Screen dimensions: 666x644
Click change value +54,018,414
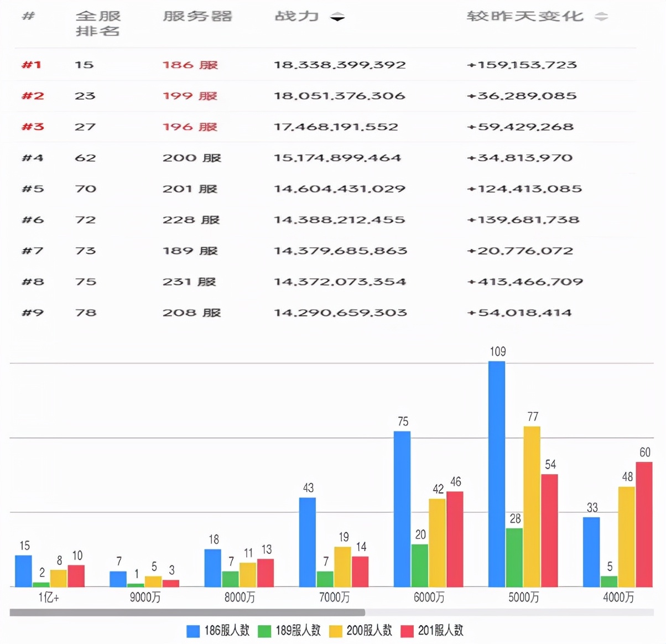pyautogui.click(x=519, y=313)
